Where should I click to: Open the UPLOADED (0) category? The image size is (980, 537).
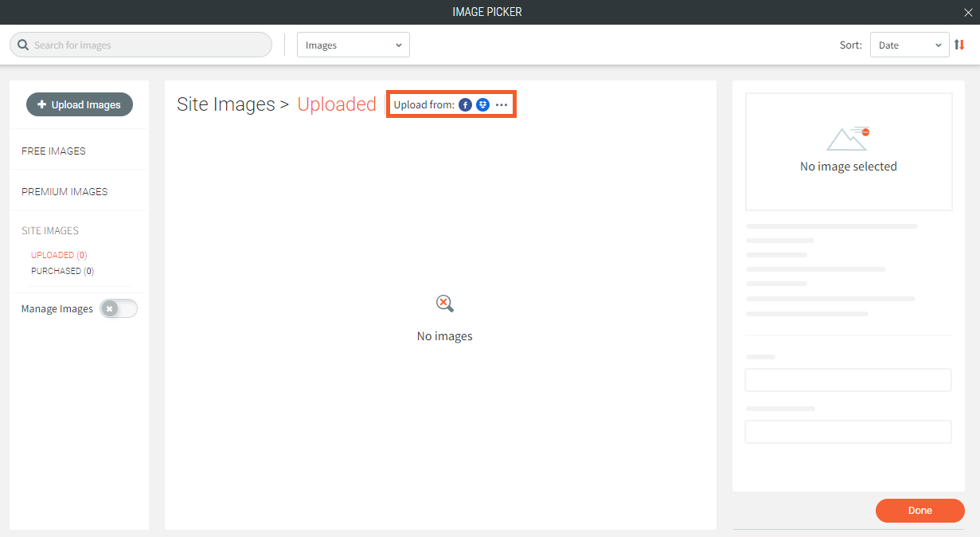click(58, 254)
